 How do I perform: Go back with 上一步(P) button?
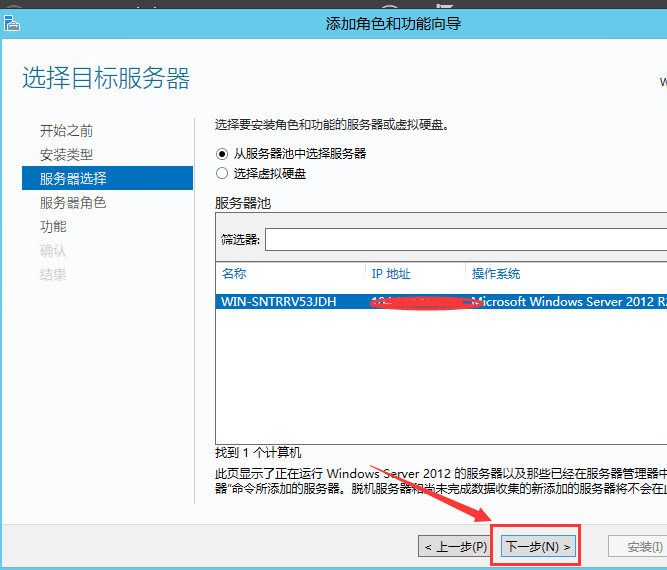click(455, 547)
